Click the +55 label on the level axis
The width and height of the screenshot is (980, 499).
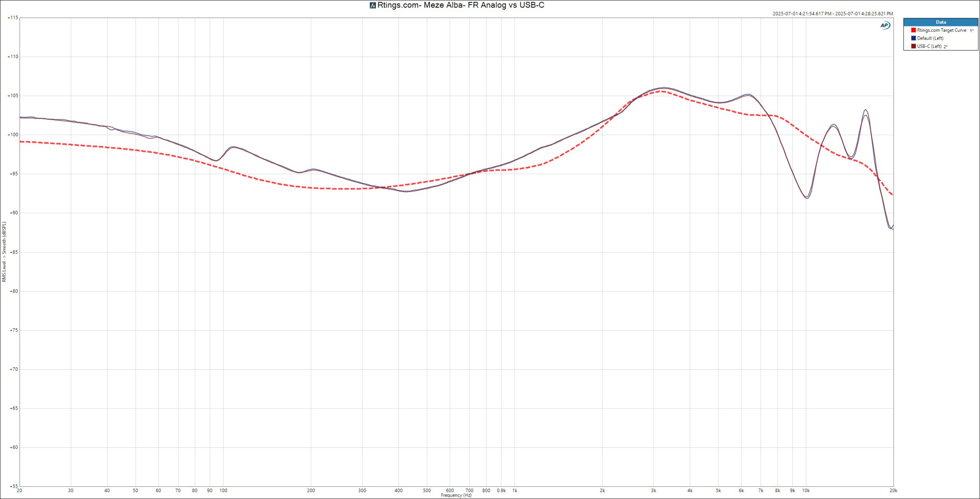[x=13, y=486]
